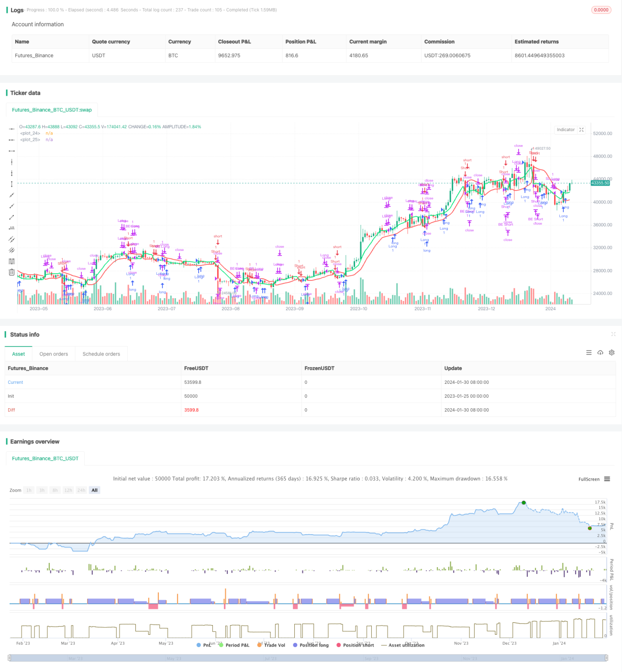
Task: Select the horizontal line drawing tool
Action: [11, 129]
